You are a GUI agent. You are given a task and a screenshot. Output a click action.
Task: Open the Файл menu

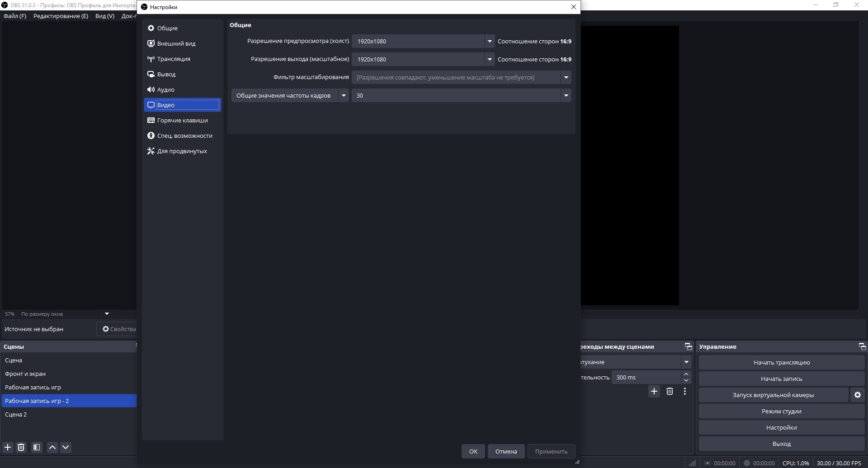15,16
